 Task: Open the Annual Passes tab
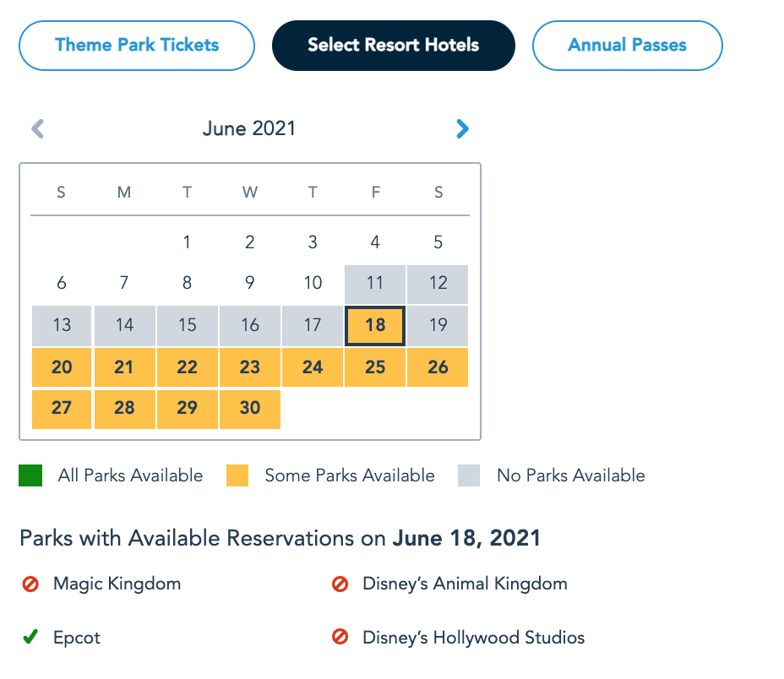[x=627, y=46]
